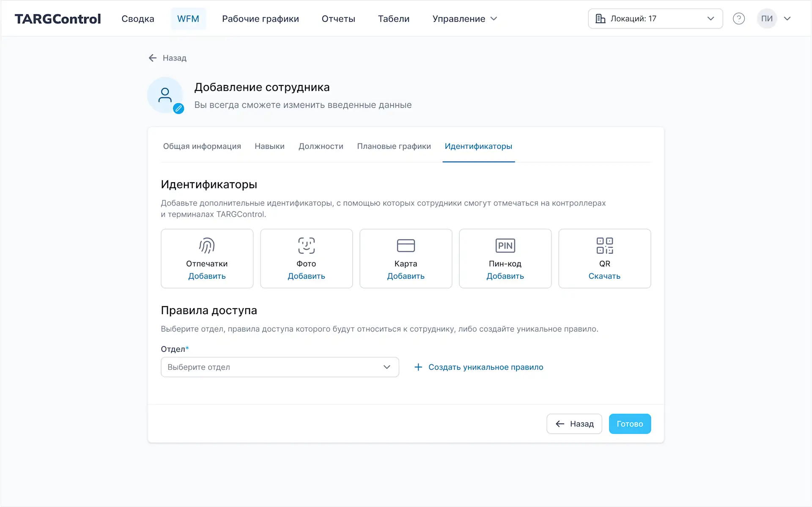Click Создать уникальное правило link
812x507 pixels.
(x=486, y=367)
